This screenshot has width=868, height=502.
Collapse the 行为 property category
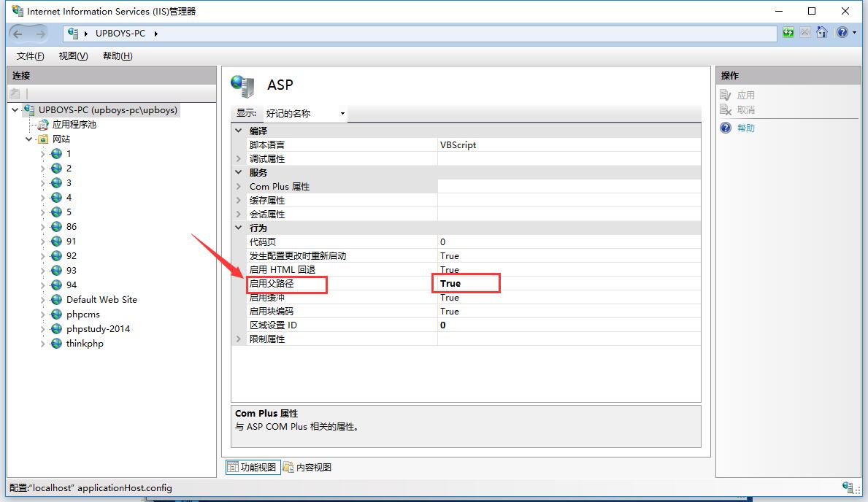coord(239,228)
